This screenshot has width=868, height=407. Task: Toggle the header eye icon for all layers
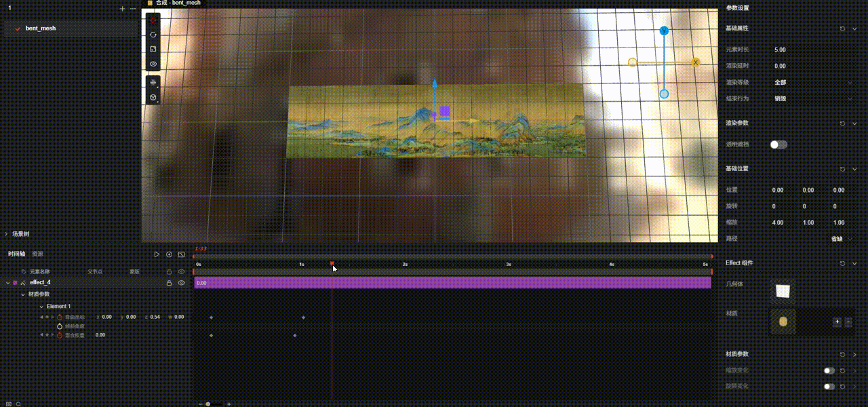182,271
